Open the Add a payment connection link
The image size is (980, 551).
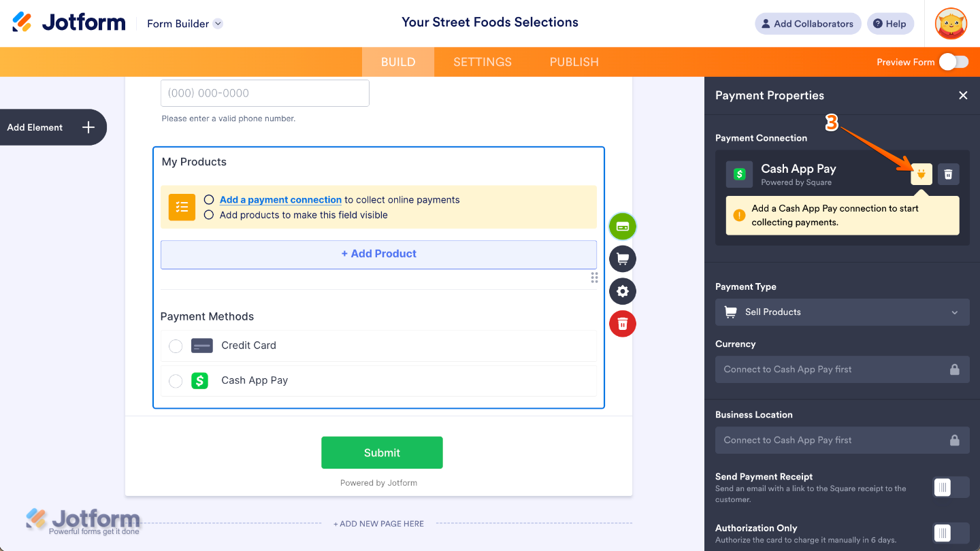click(280, 200)
